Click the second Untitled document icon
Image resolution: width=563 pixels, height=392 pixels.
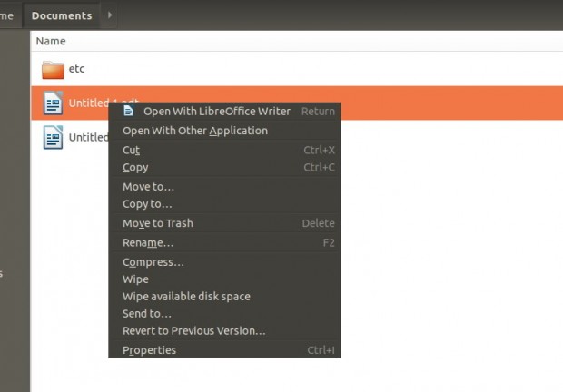coord(54,138)
